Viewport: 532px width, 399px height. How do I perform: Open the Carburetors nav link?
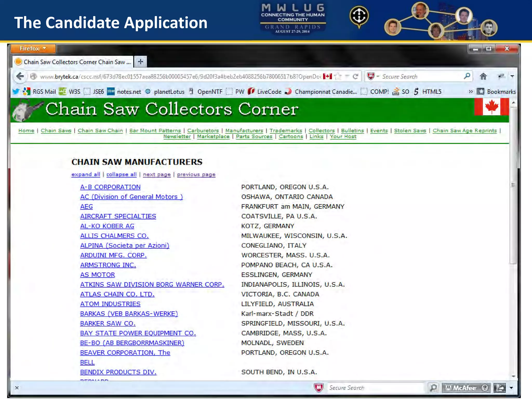(203, 131)
